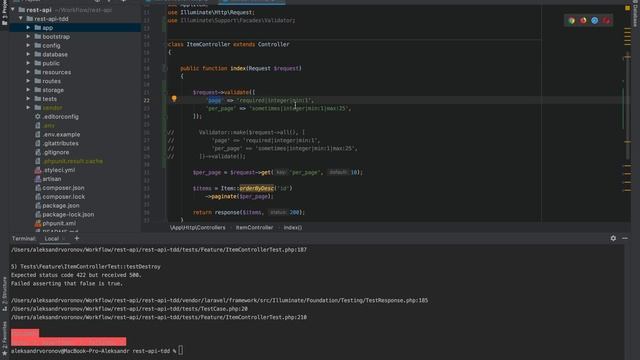Click the orderByDesc highlighted method
The height and width of the screenshot is (360, 640).
pyautogui.click(x=256, y=189)
